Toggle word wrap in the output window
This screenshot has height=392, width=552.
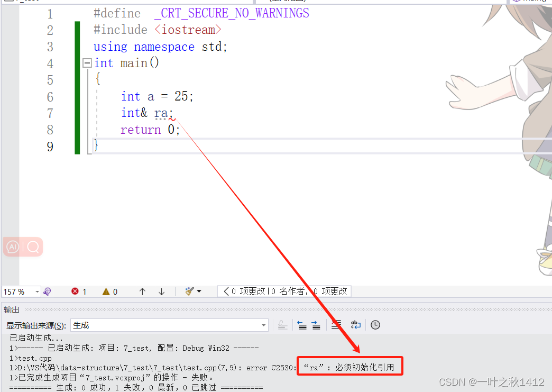355,325
